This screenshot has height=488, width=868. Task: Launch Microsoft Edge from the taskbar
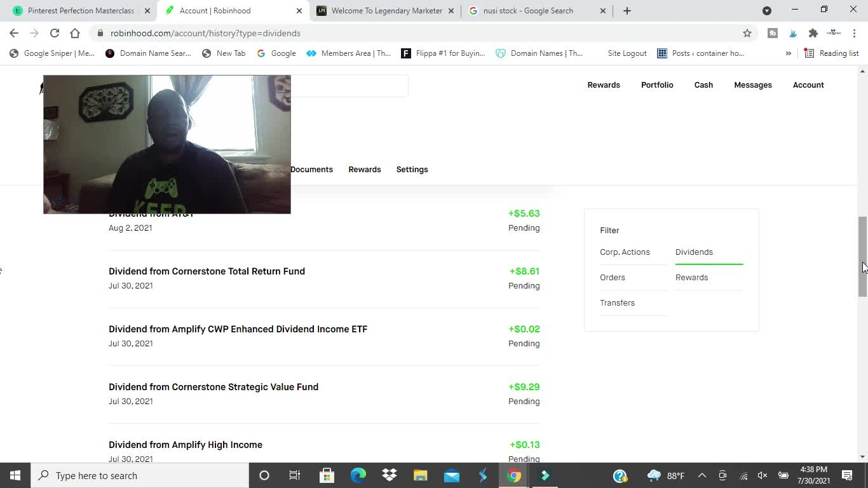click(x=358, y=475)
